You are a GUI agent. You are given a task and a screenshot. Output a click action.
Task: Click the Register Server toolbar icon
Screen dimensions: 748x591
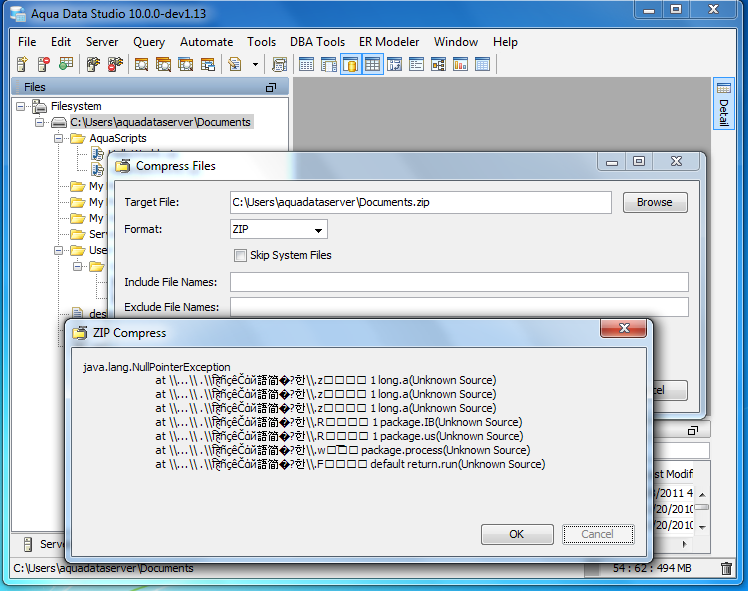[x=22, y=64]
